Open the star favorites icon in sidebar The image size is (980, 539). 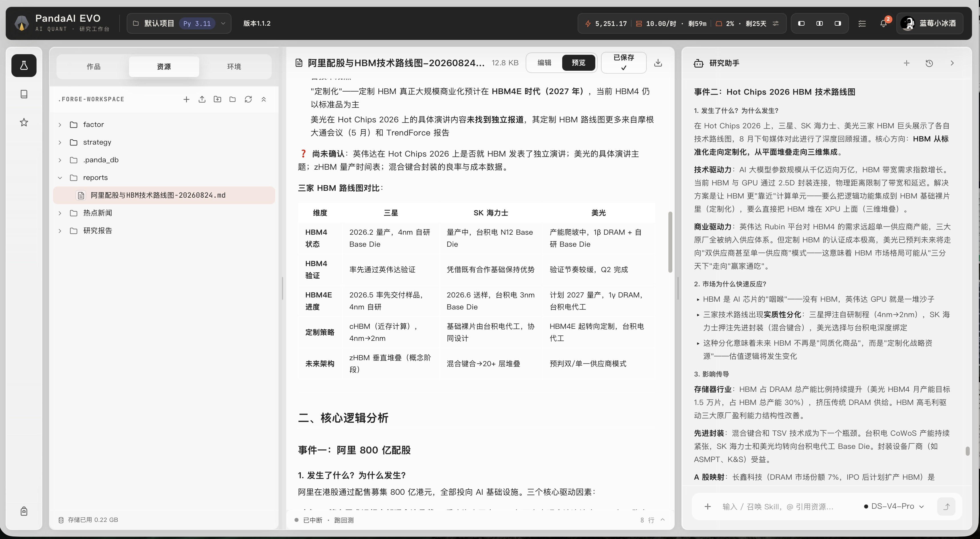(x=24, y=122)
